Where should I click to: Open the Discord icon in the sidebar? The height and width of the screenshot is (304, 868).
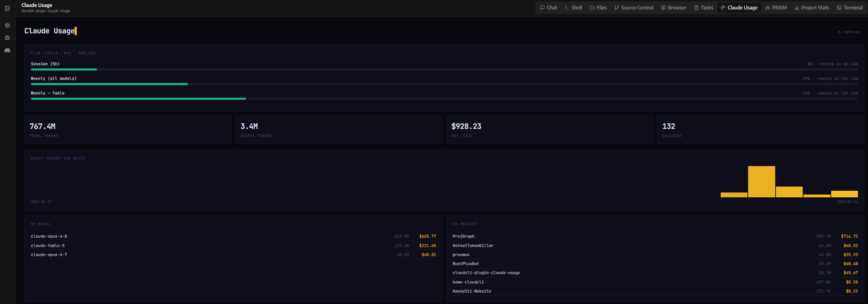(7, 50)
